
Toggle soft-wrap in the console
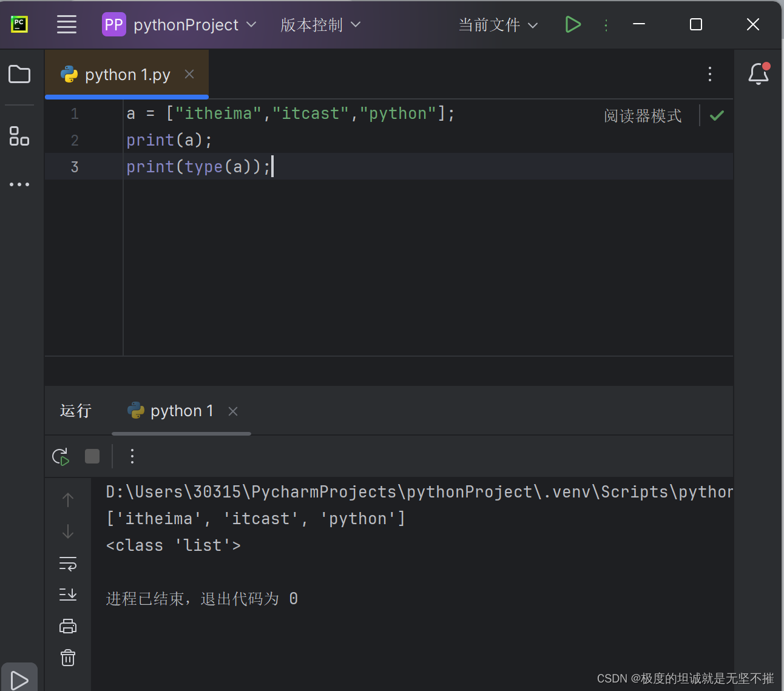(x=67, y=563)
